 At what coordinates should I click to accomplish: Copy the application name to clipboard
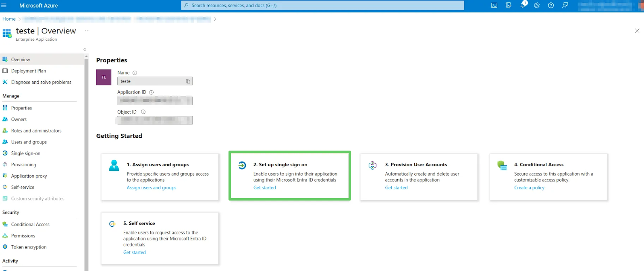click(188, 81)
